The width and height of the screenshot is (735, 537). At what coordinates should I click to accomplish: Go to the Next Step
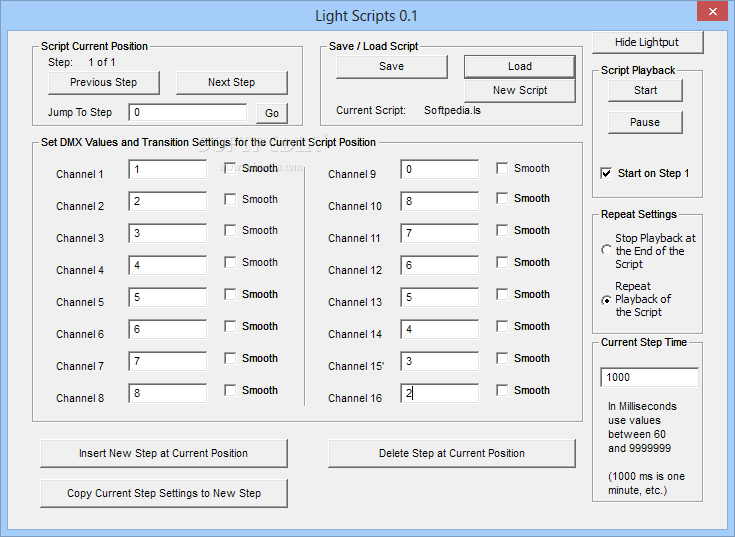click(232, 82)
